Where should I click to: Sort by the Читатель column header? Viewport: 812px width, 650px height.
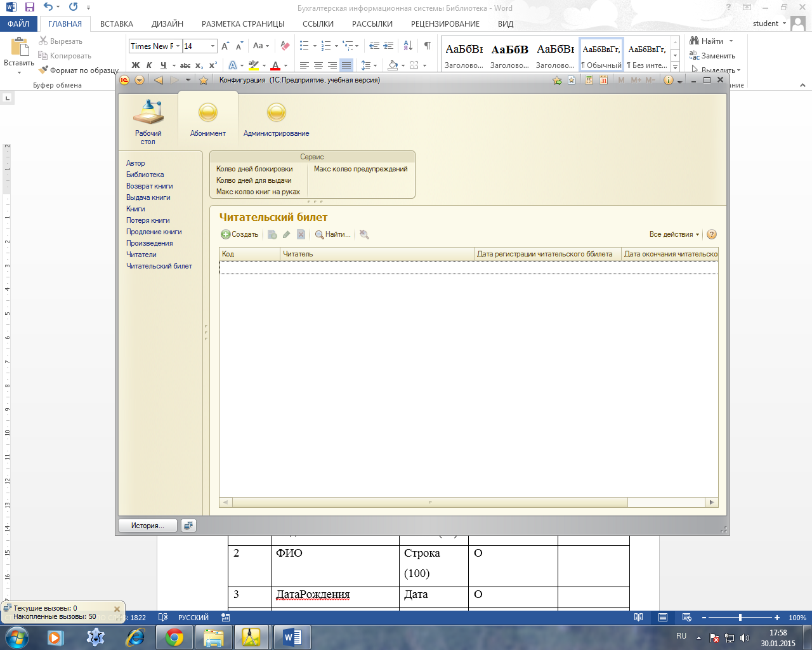pyautogui.click(x=377, y=254)
